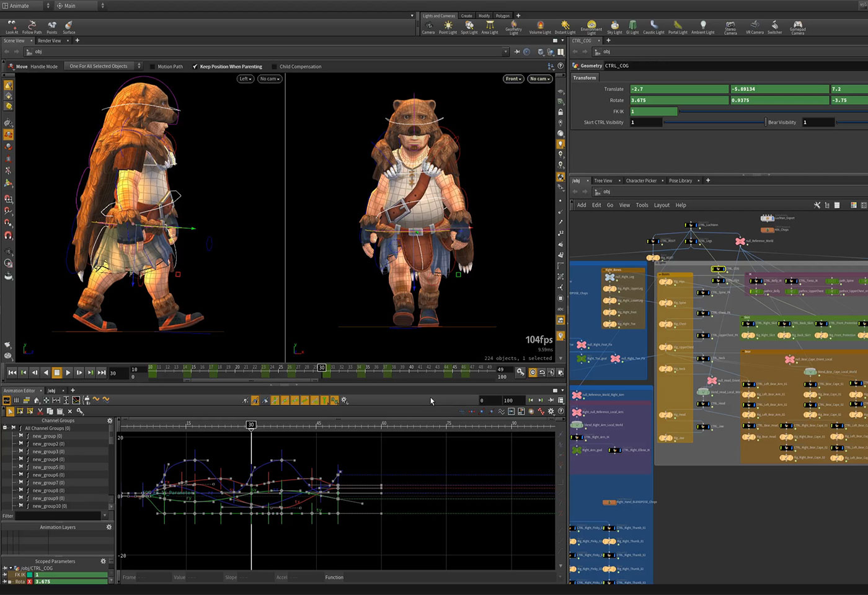The image size is (868, 595).
Task: Adjust the FK IK slider
Action: click(x=773, y=112)
